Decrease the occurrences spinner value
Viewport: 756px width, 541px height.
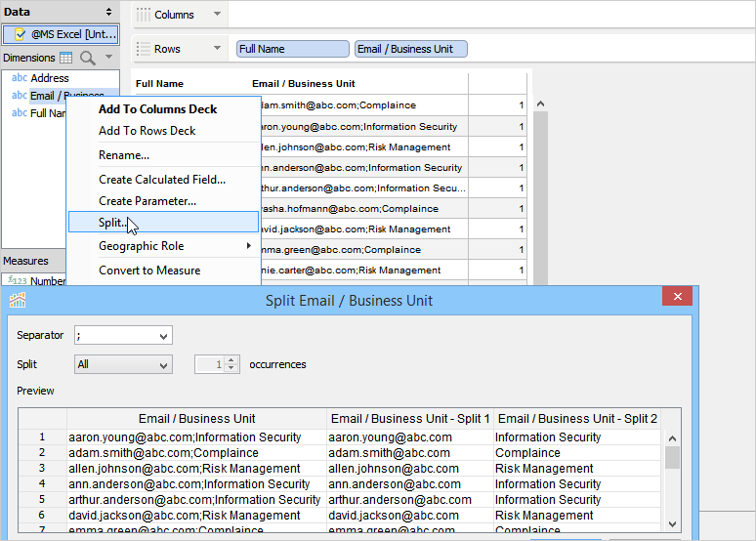[x=231, y=368]
